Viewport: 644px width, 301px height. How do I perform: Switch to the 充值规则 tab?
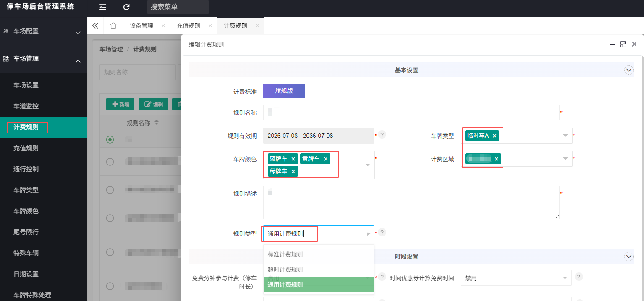(x=188, y=26)
